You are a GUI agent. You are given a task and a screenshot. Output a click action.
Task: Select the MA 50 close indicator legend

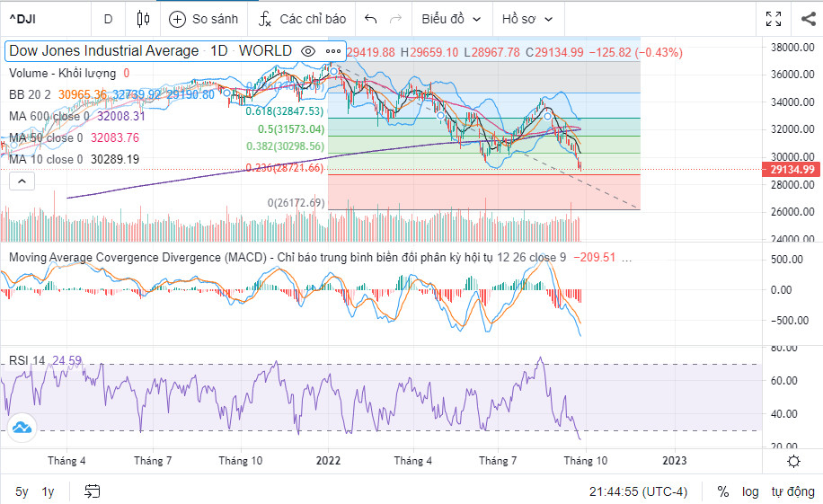46,137
